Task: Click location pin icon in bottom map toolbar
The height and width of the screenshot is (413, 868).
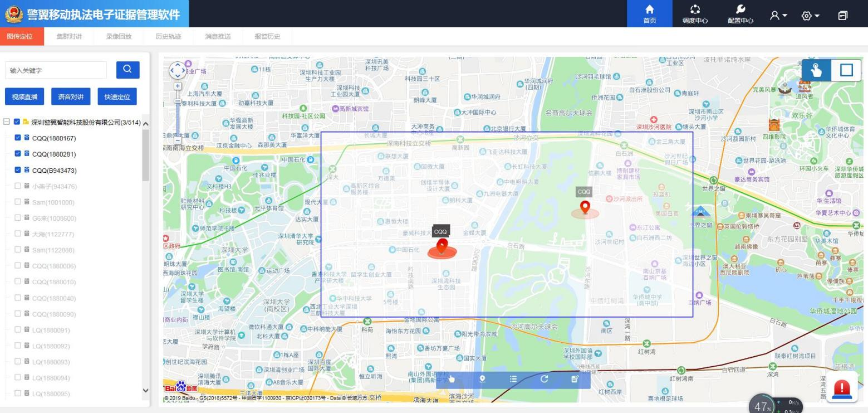Action: [482, 379]
